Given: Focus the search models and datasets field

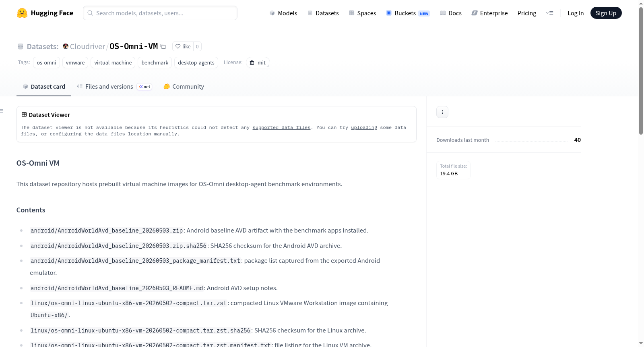Looking at the screenshot, I should coord(160,13).
